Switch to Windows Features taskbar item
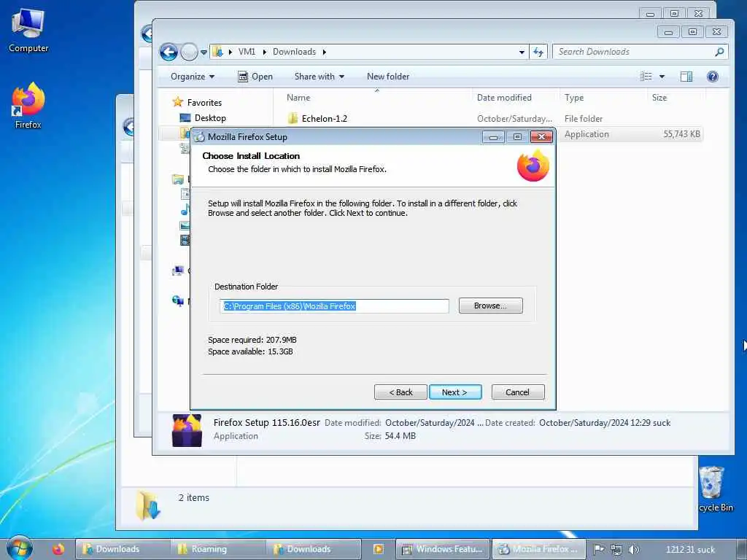The width and height of the screenshot is (747, 560). click(443, 549)
